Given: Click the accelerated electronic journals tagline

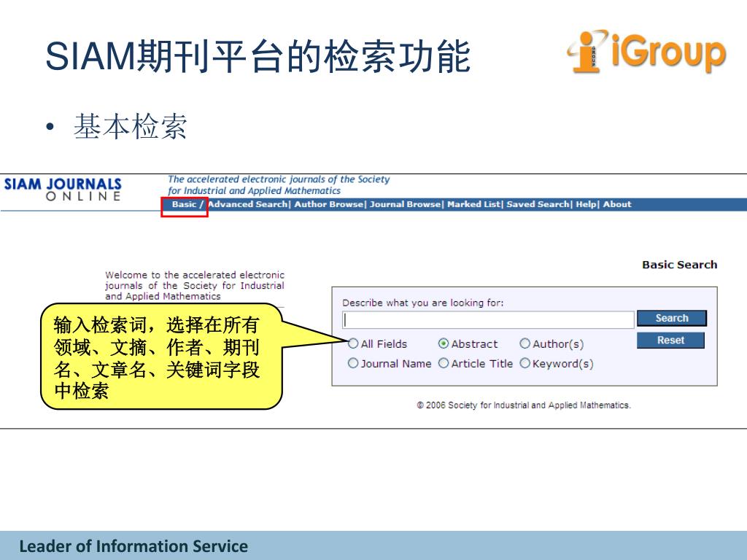Looking at the screenshot, I should pos(279,185).
